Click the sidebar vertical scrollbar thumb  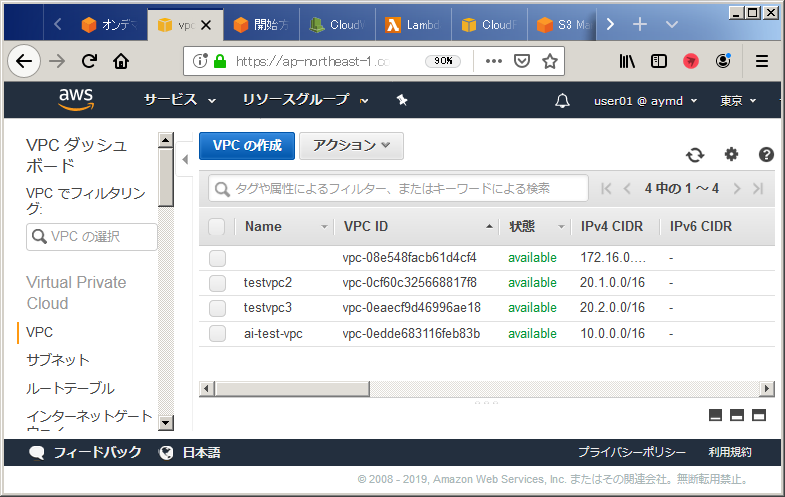166,178
